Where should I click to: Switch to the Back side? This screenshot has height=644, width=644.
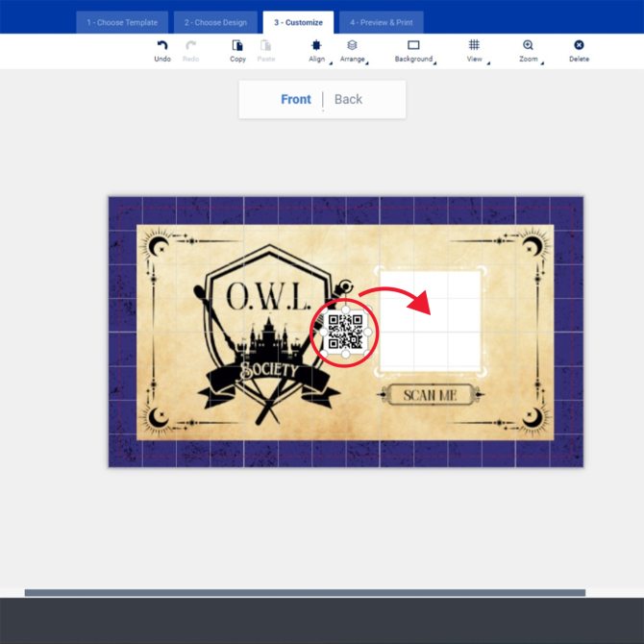[x=348, y=99]
